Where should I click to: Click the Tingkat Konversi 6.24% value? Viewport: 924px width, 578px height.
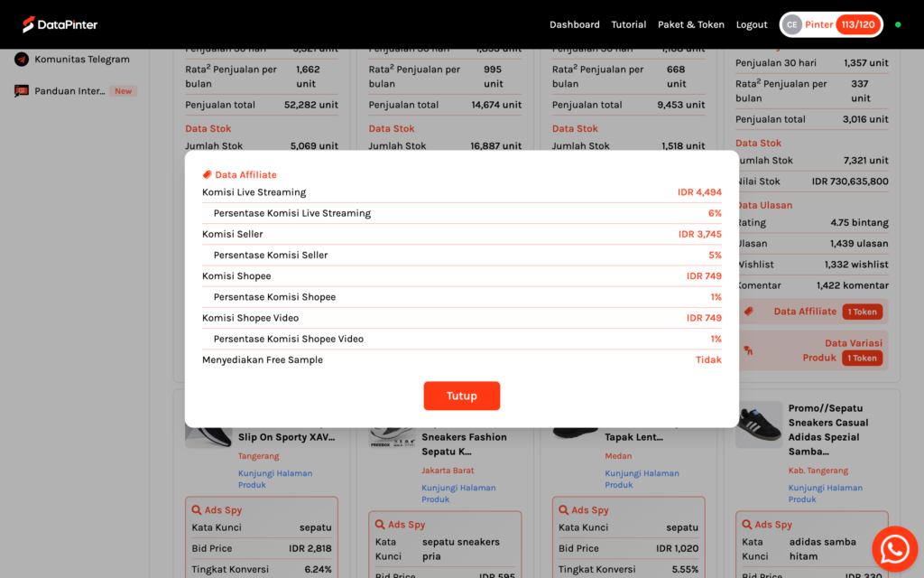pyautogui.click(x=318, y=569)
